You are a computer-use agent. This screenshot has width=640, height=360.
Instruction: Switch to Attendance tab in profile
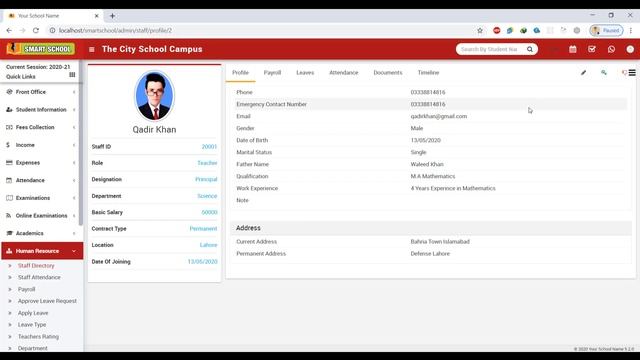click(344, 73)
